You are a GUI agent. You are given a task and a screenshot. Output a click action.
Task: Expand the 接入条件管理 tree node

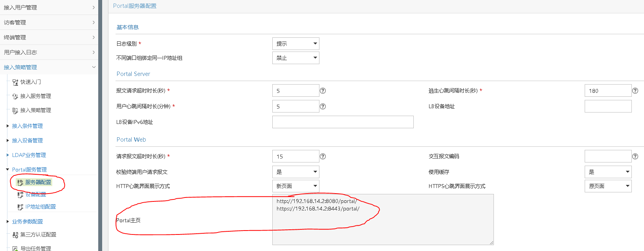tap(7, 126)
